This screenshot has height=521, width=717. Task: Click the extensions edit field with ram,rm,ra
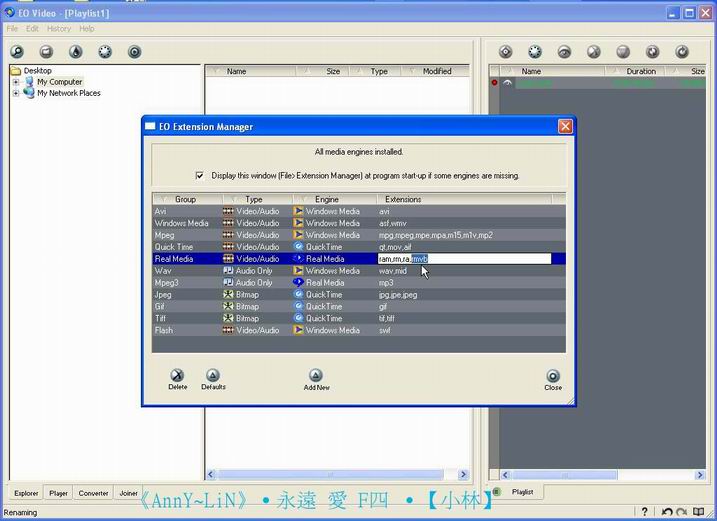pos(464,259)
